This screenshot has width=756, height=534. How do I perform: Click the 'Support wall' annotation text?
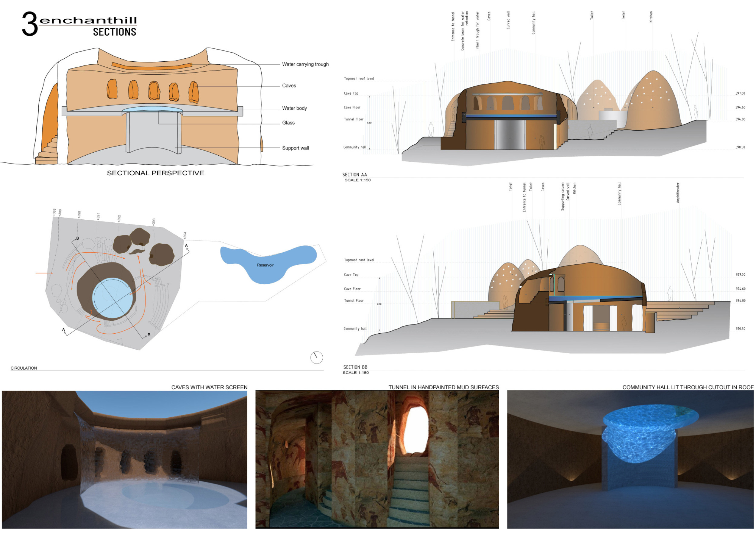tap(295, 148)
